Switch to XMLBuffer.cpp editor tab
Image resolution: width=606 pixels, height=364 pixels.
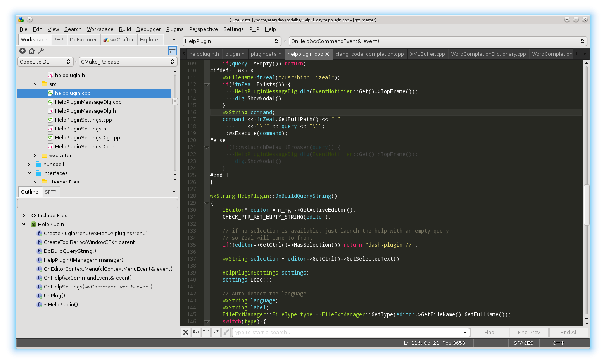[427, 54]
